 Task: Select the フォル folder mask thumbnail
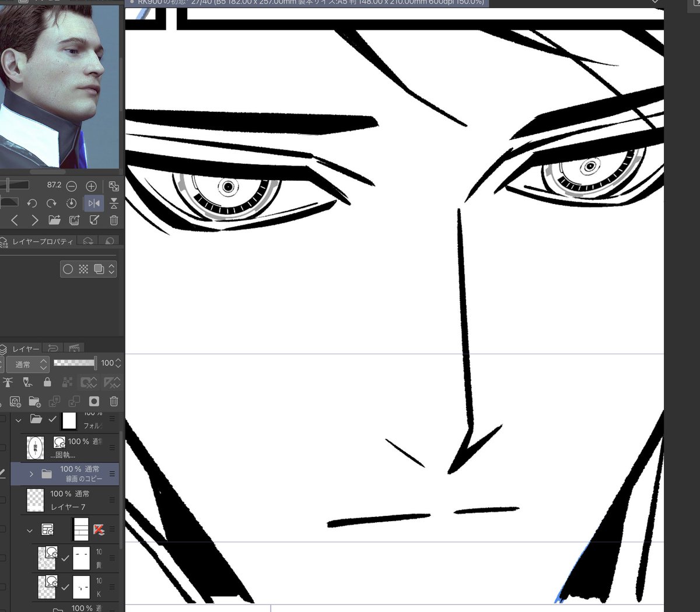click(x=69, y=420)
